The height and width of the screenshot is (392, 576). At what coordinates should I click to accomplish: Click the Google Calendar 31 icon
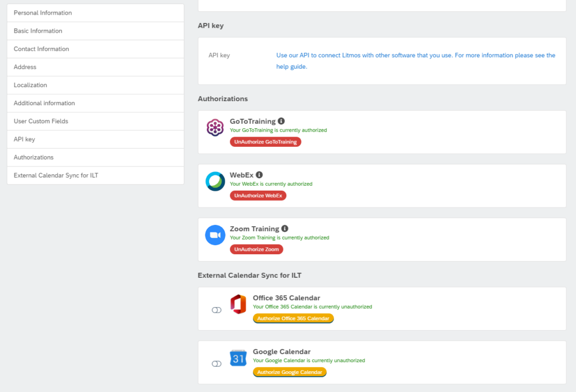pos(238,358)
